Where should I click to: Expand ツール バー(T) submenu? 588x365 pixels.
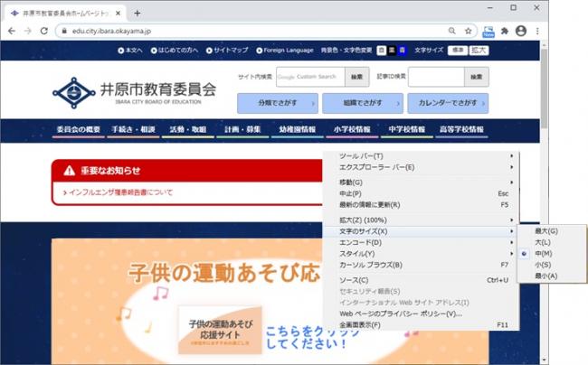[x=422, y=156]
